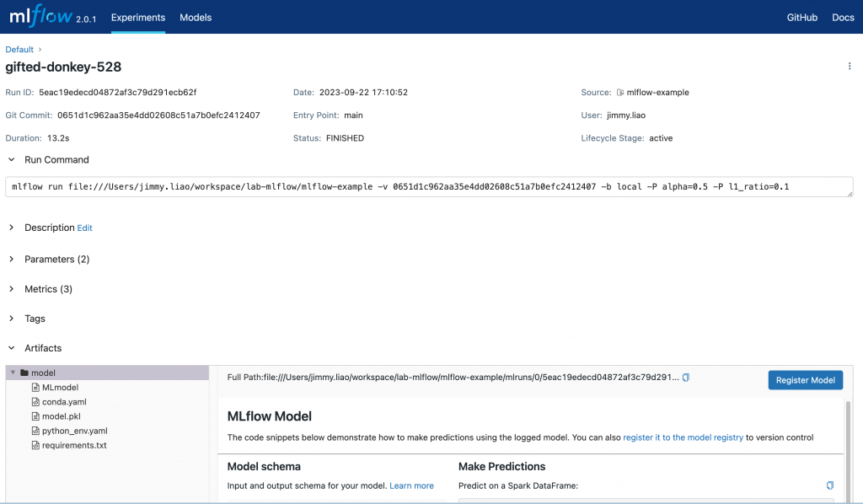Expand the Parameters (2) section
Image resolution: width=863 pixels, height=504 pixels.
(12, 259)
